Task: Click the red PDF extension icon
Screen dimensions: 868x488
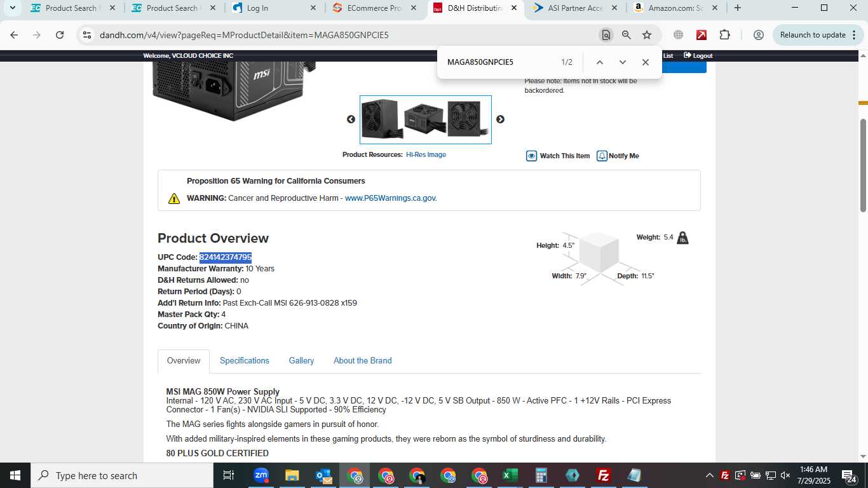Action: (702, 35)
